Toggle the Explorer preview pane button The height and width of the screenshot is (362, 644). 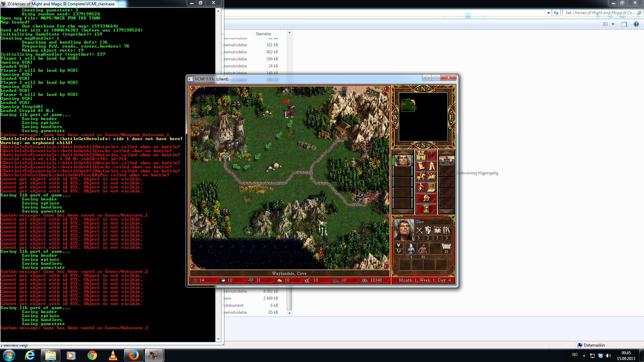click(624, 24)
